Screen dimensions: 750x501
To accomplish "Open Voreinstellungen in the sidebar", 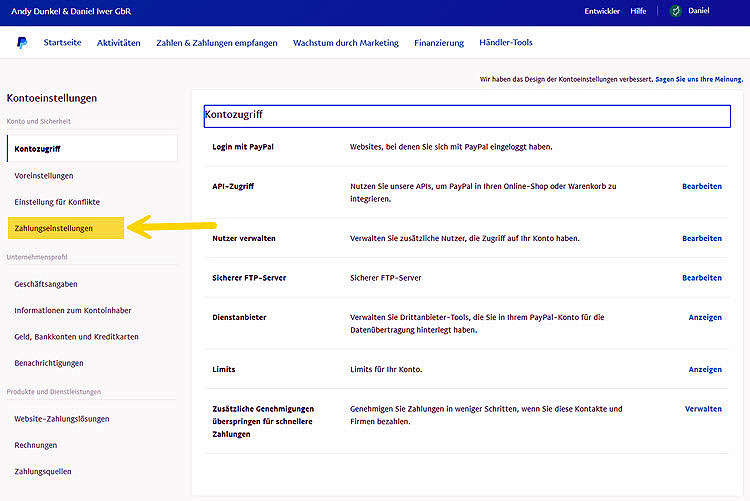I will tap(44, 176).
